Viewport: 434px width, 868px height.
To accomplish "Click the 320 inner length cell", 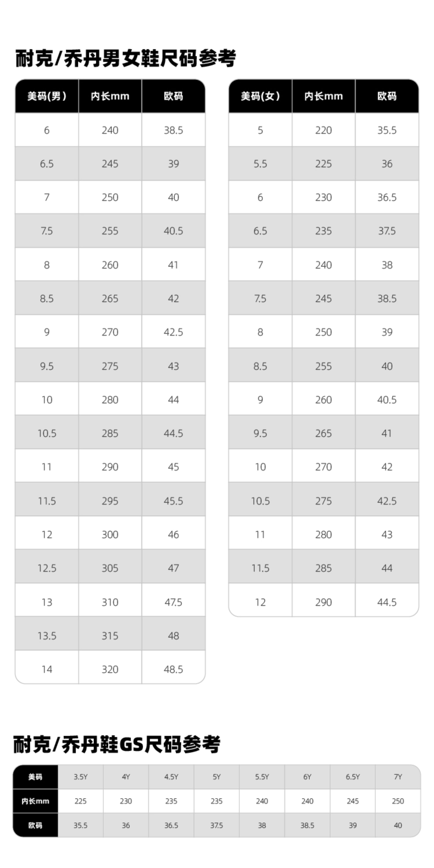I will pyautogui.click(x=110, y=669).
